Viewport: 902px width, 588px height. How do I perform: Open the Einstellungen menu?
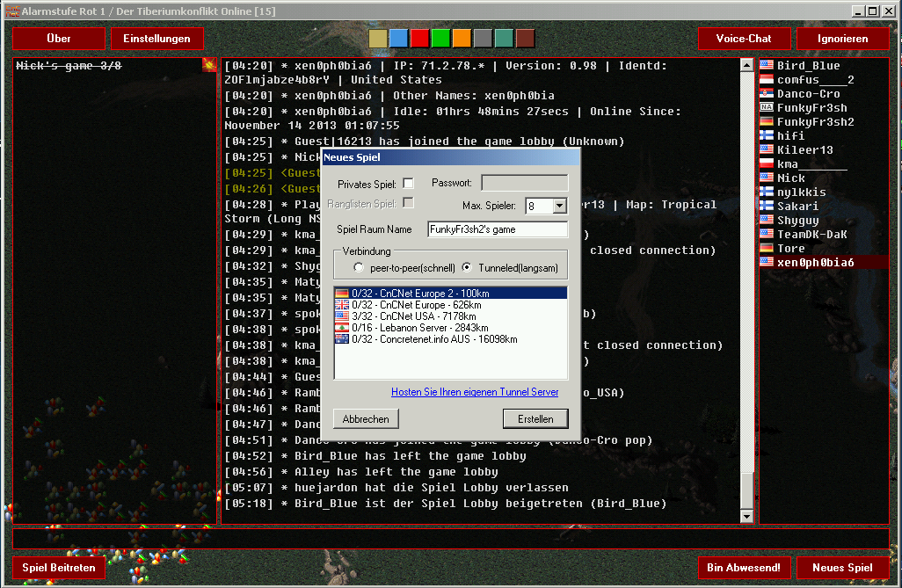point(156,39)
